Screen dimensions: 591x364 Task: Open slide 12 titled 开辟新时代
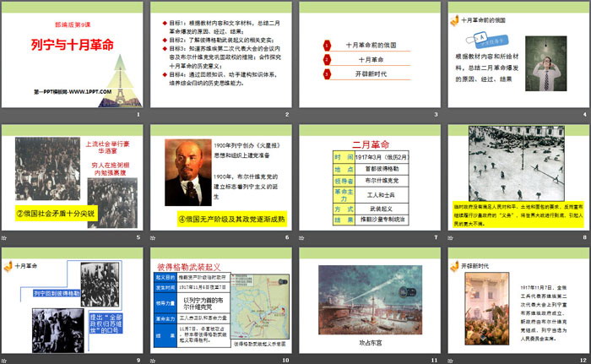tap(517, 300)
